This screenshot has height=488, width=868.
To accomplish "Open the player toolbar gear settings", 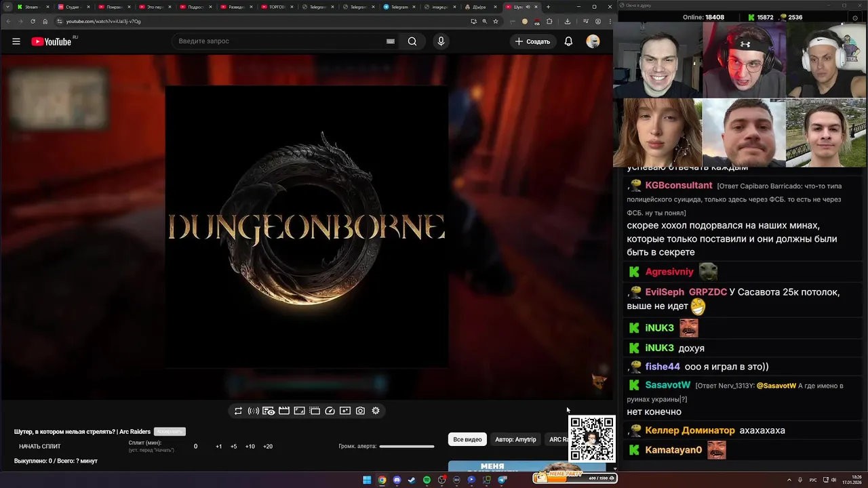I will tap(376, 411).
